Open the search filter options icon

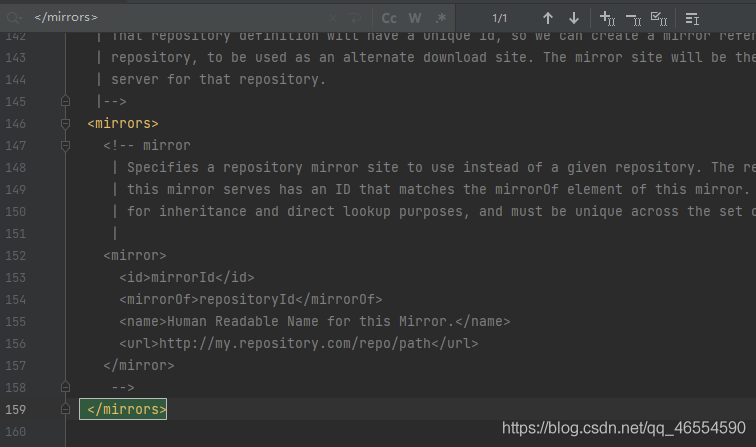[692, 18]
